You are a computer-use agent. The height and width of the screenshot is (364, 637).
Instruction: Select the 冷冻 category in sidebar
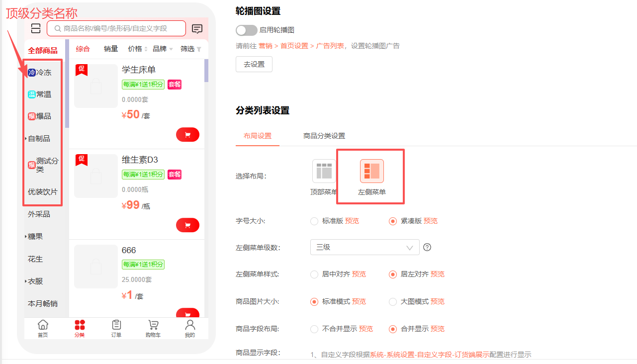pyautogui.click(x=40, y=73)
